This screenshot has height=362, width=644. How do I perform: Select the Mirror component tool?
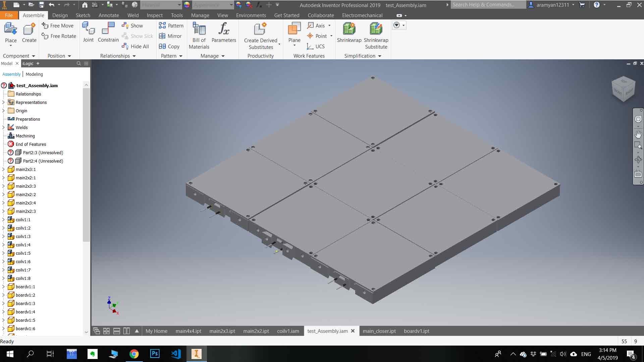pyautogui.click(x=170, y=36)
